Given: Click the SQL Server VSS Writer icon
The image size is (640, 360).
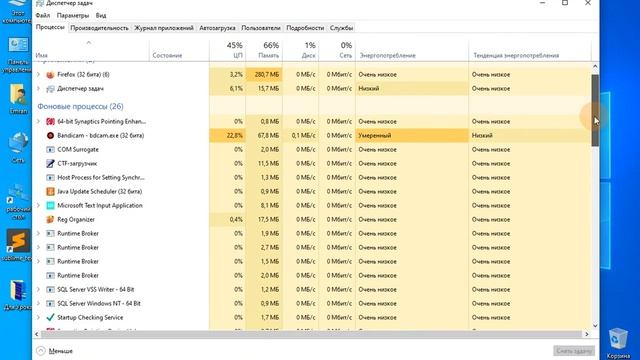Looking at the screenshot, I should click(50, 289).
